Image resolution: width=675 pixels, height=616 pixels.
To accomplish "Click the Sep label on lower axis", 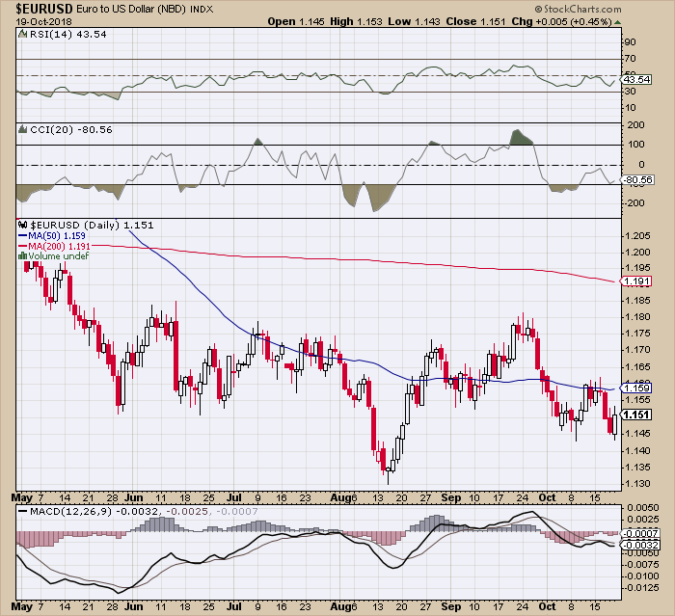I will coord(450,606).
